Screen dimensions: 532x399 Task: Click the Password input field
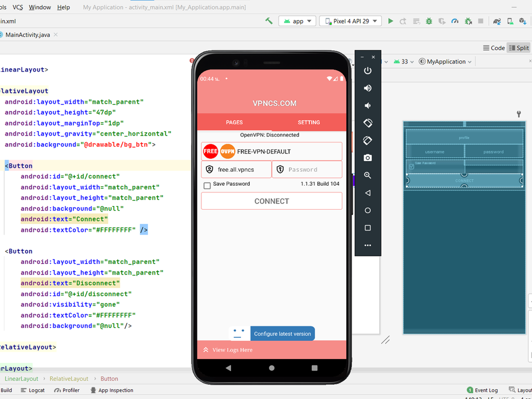point(307,170)
